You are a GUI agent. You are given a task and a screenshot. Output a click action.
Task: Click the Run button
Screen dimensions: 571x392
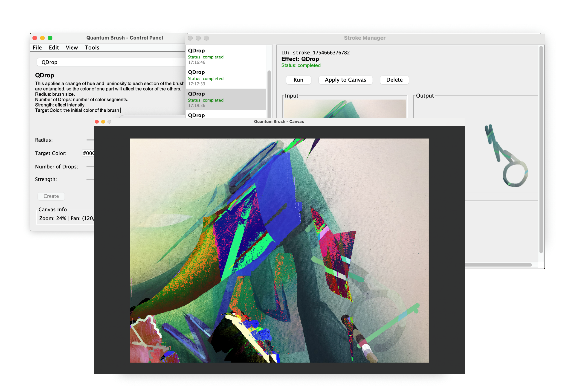pyautogui.click(x=298, y=80)
